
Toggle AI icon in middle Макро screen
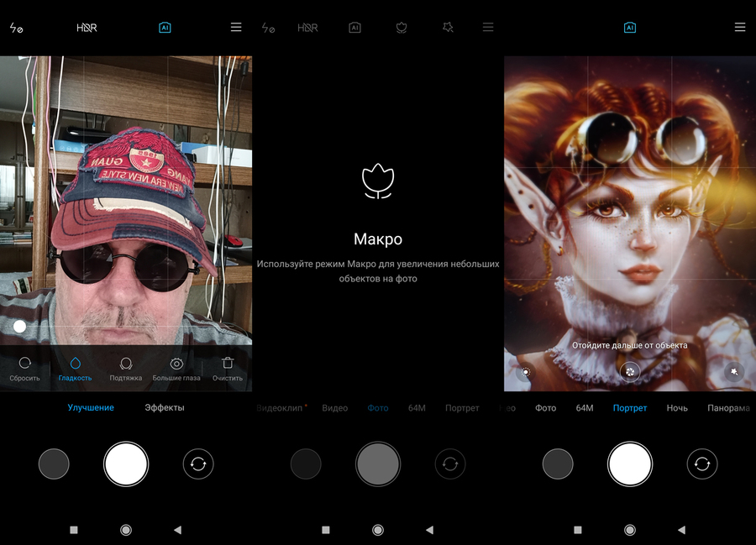[354, 28]
